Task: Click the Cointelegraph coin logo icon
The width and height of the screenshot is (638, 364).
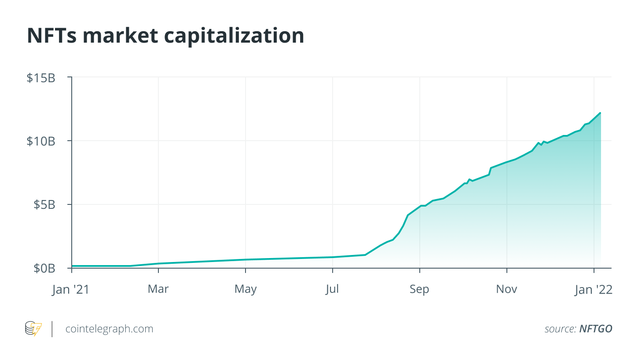Action: point(33,329)
